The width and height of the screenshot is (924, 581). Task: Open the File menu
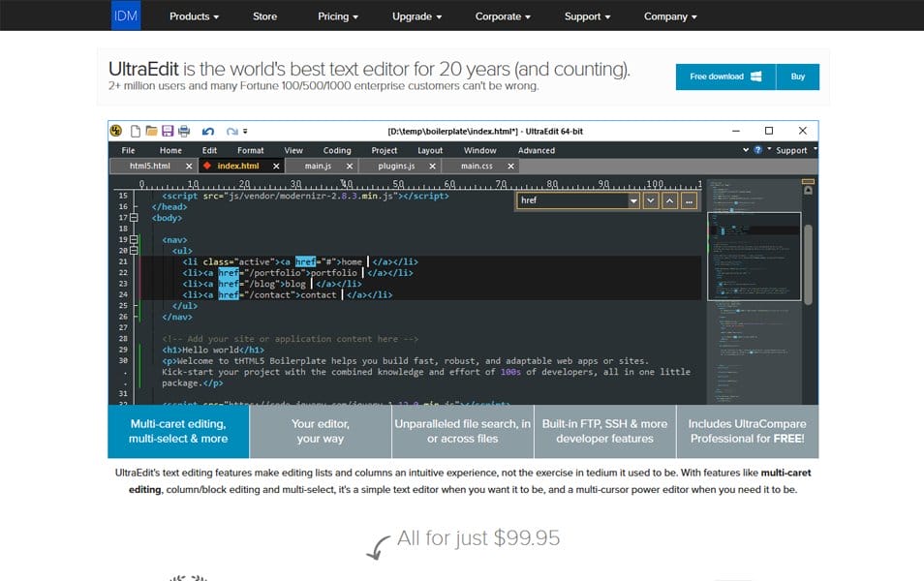[128, 150]
